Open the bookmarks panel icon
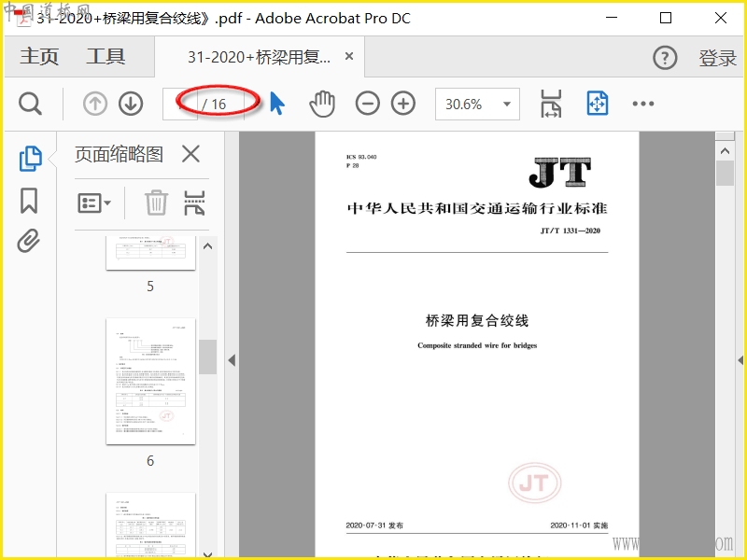 pos(29,201)
